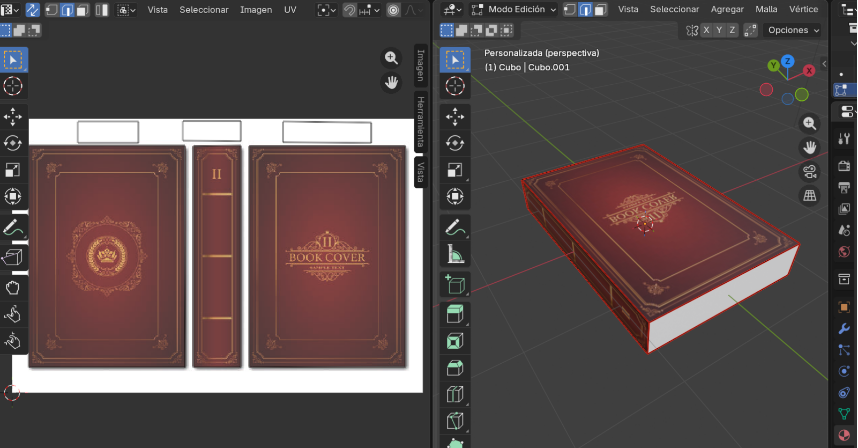Open the Modifiers wrench properties tab
Viewport: 858px width, 448px height.
(x=845, y=328)
